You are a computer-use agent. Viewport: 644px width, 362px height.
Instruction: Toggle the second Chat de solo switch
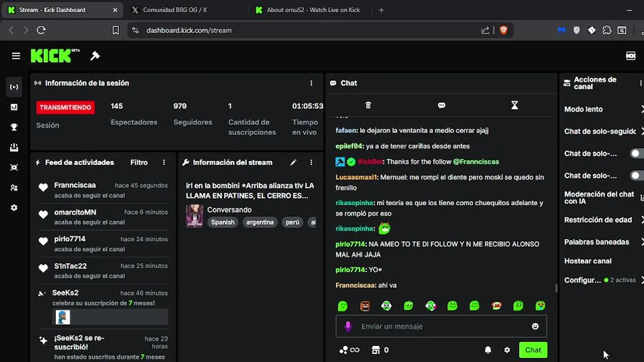tap(637, 175)
